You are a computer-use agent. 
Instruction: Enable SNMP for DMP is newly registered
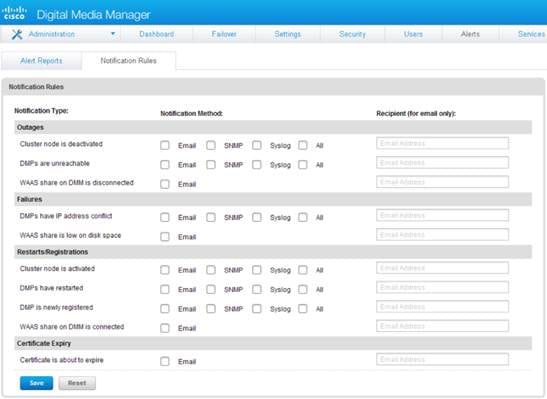(211, 309)
